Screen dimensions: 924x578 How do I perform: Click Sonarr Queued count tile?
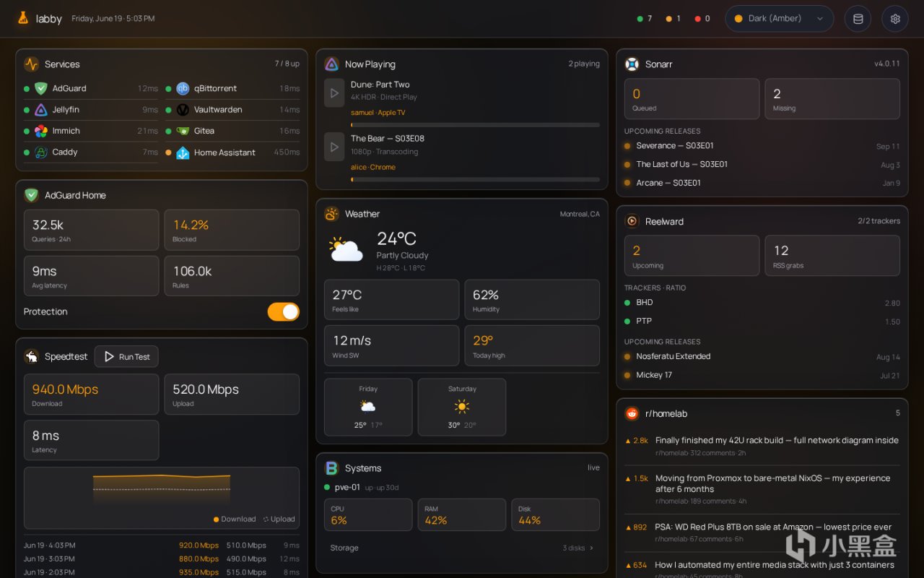pyautogui.click(x=692, y=99)
